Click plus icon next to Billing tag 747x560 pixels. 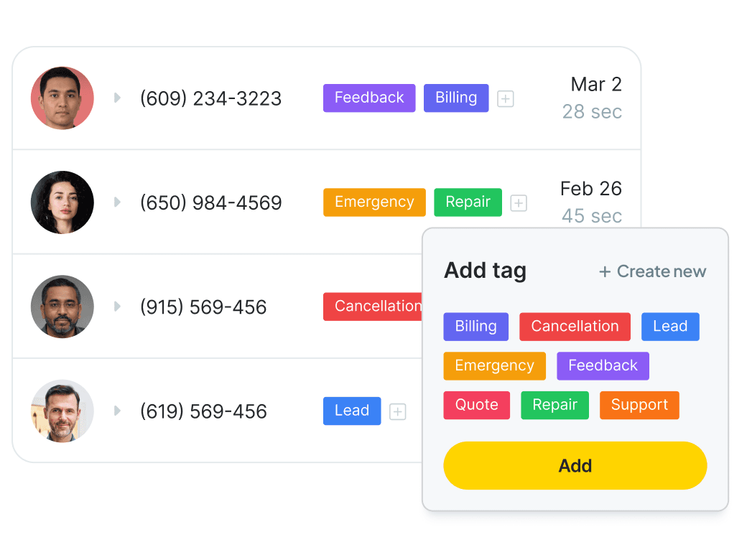coord(506,98)
